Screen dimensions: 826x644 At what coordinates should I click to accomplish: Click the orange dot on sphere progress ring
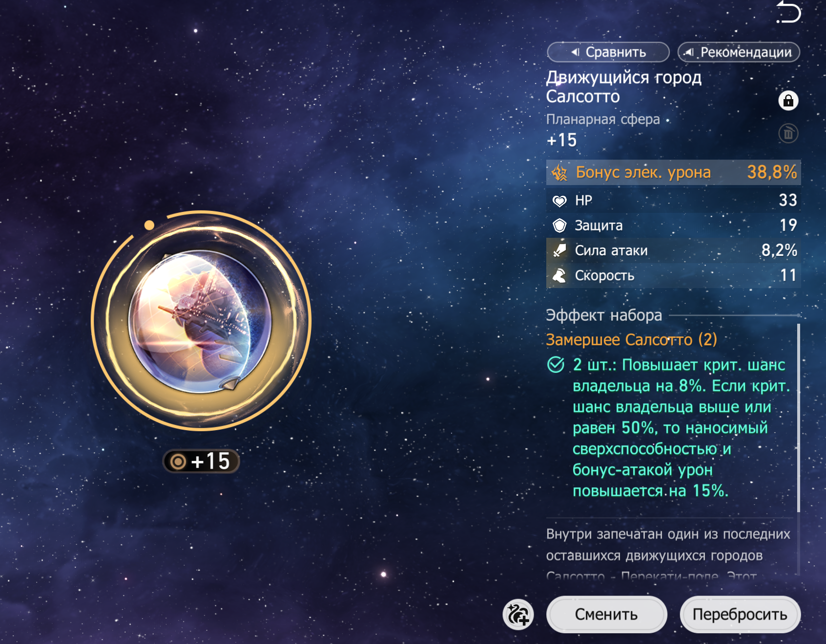point(149,225)
